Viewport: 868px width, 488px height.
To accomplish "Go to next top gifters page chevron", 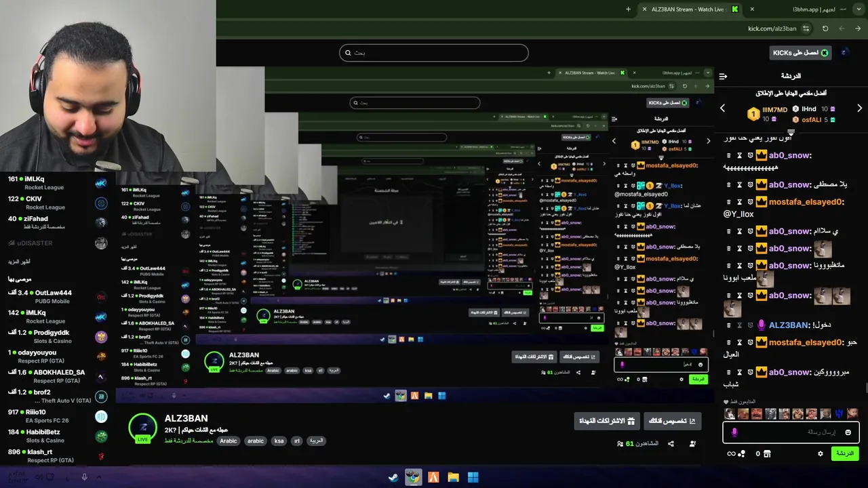I will pyautogui.click(x=859, y=108).
